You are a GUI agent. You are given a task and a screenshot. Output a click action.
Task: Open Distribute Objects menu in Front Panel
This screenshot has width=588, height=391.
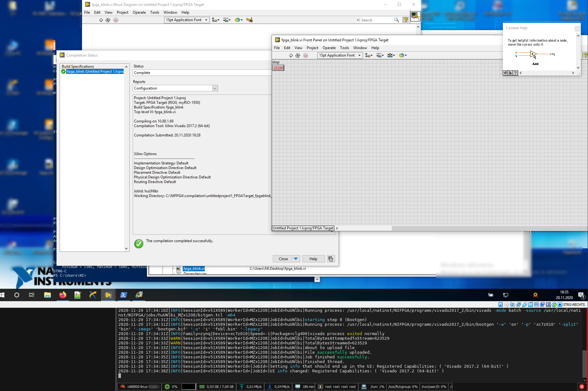[x=380, y=55]
